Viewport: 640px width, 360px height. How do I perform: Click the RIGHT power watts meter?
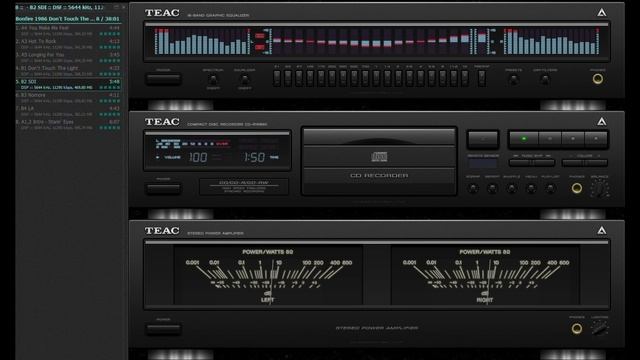[485, 275]
